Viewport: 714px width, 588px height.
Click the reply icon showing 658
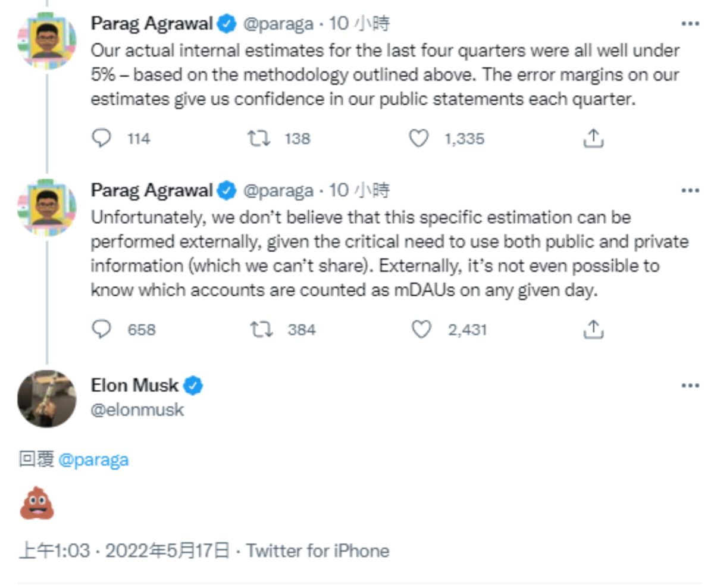point(102,329)
